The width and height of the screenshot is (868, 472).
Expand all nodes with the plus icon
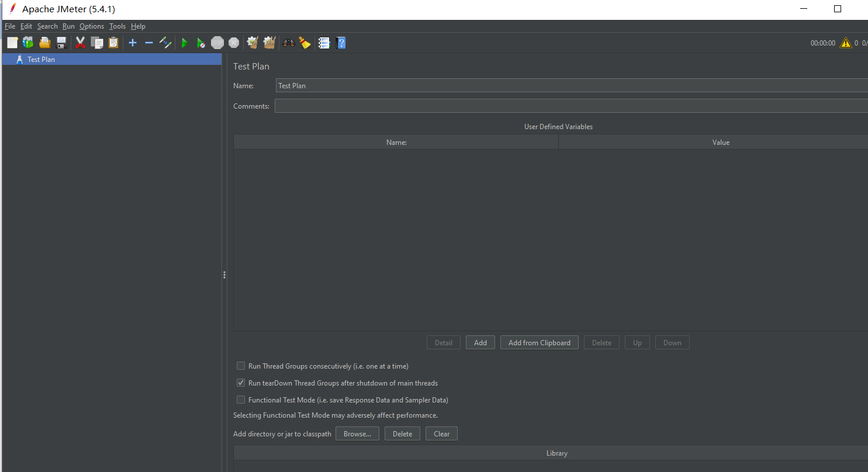(133, 43)
